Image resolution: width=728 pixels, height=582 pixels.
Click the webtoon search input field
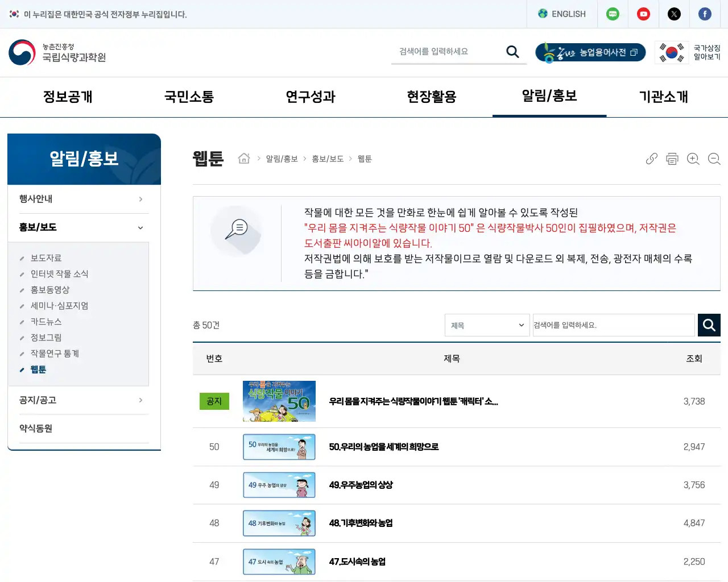click(x=613, y=325)
